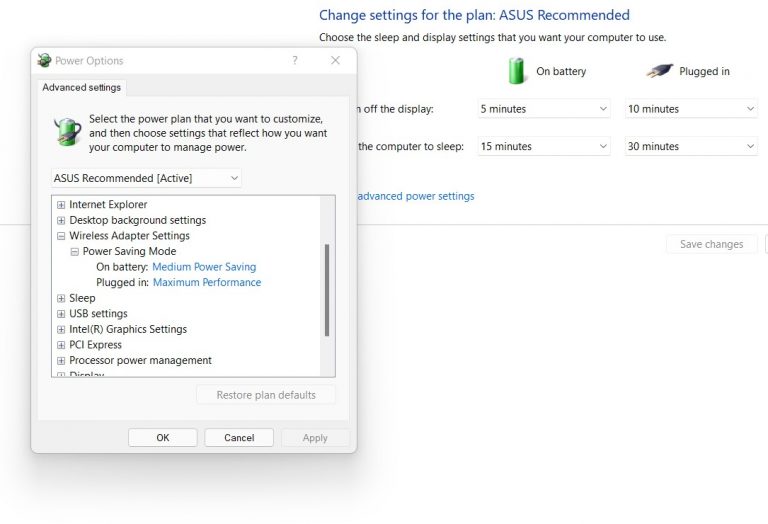
Task: Collapse Wireless Adapter Settings node
Action: pyautogui.click(x=61, y=236)
